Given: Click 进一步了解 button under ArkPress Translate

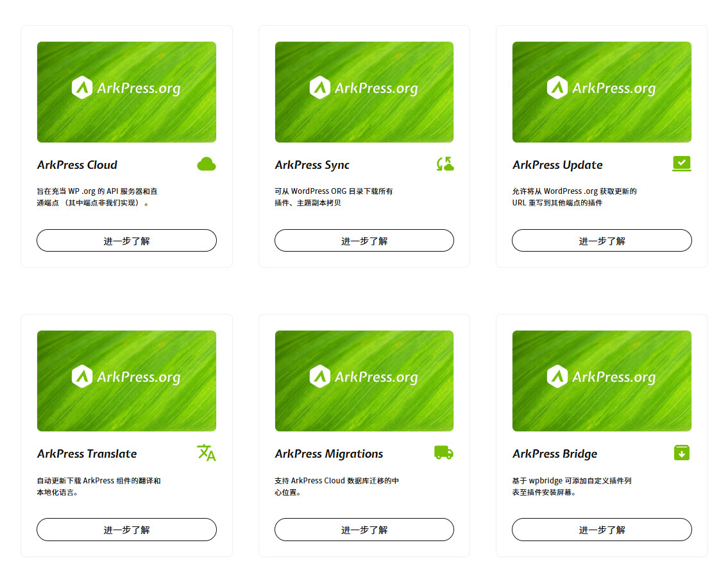Looking at the screenshot, I should [x=127, y=530].
